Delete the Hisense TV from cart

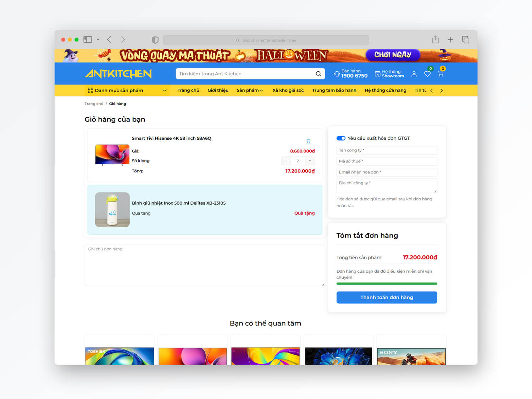pyautogui.click(x=309, y=141)
